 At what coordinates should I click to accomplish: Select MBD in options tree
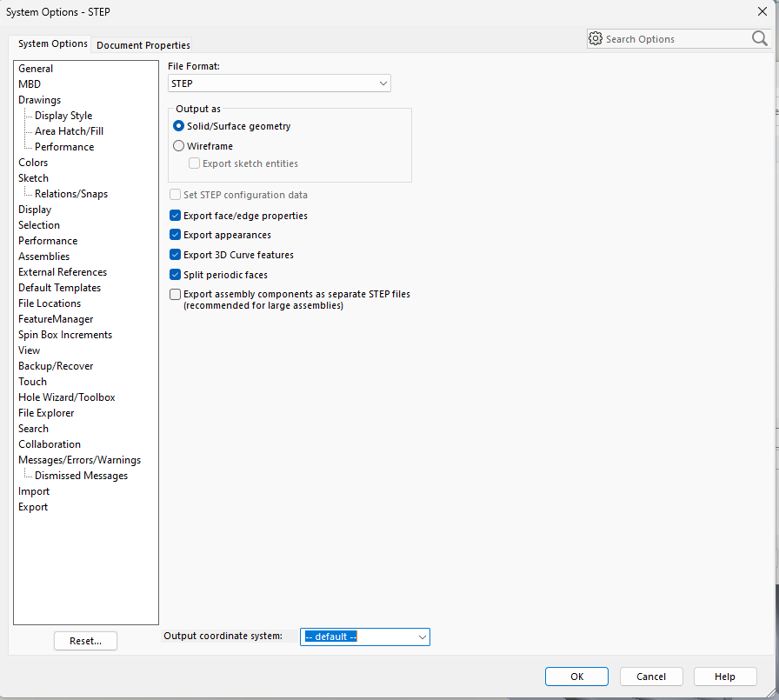30,84
